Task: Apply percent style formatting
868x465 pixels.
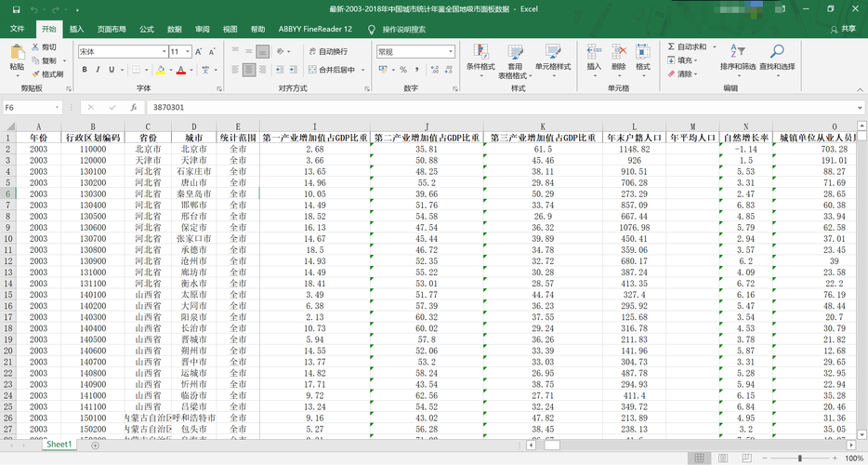Action: pyautogui.click(x=403, y=70)
